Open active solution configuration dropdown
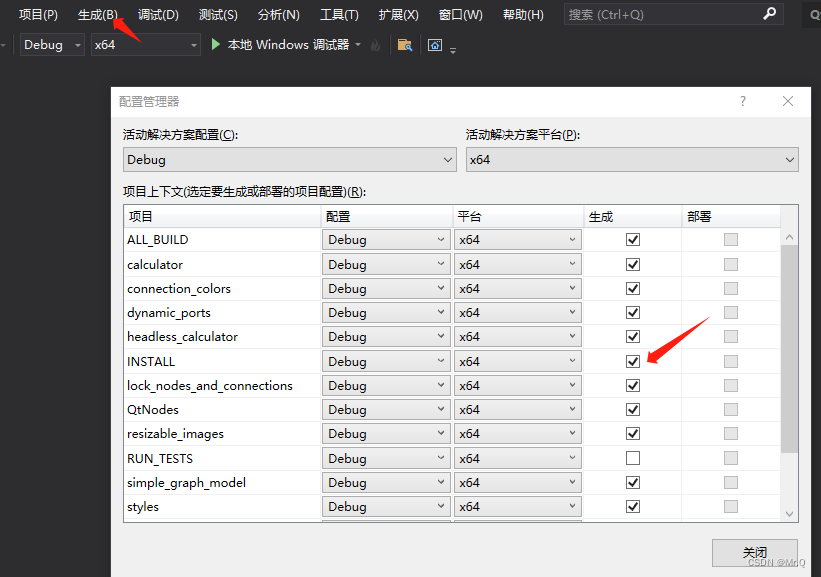Screen dimensions: 821x577 point(290,160)
